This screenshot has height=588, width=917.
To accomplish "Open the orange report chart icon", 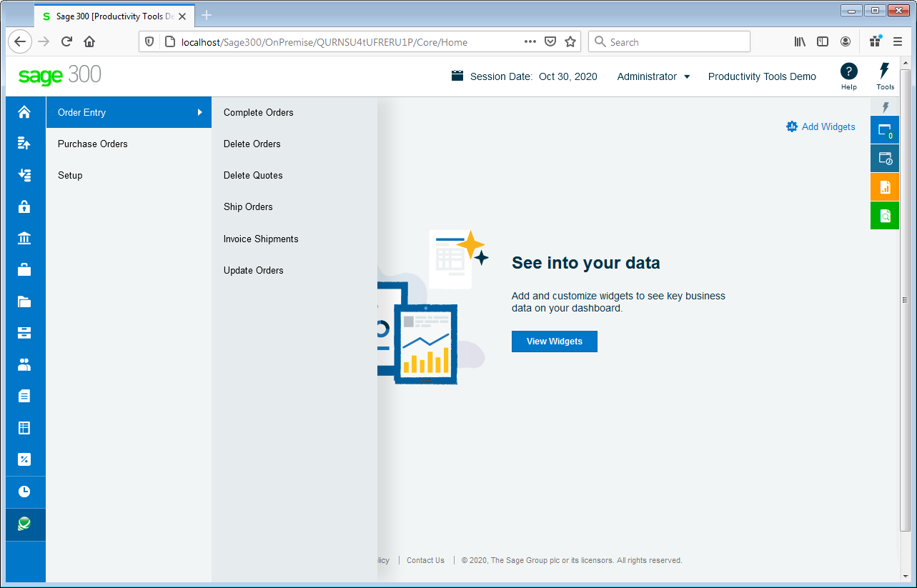I will click(x=885, y=187).
